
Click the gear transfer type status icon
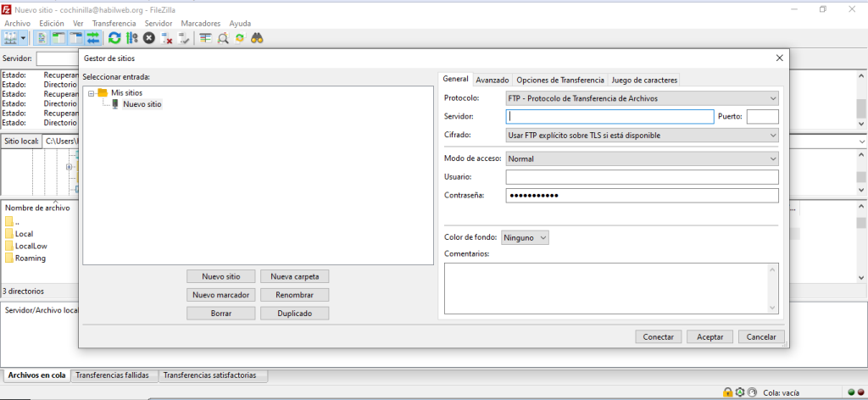(x=740, y=392)
